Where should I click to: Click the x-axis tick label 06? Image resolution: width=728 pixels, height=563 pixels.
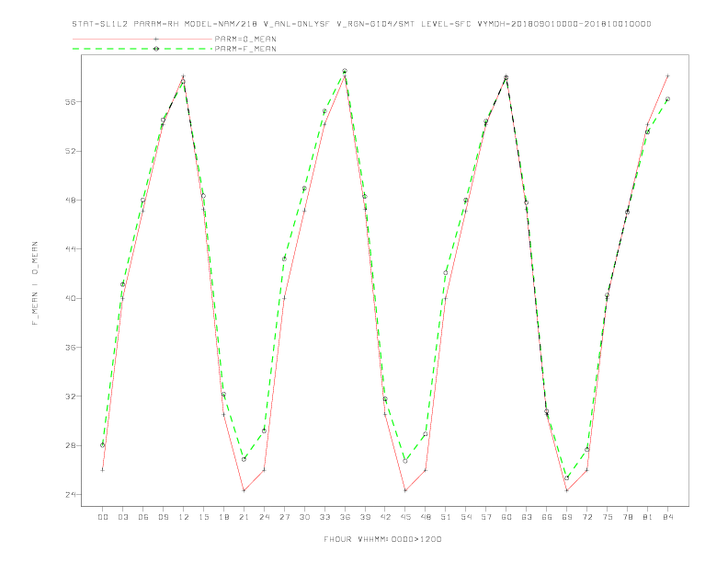point(143,517)
